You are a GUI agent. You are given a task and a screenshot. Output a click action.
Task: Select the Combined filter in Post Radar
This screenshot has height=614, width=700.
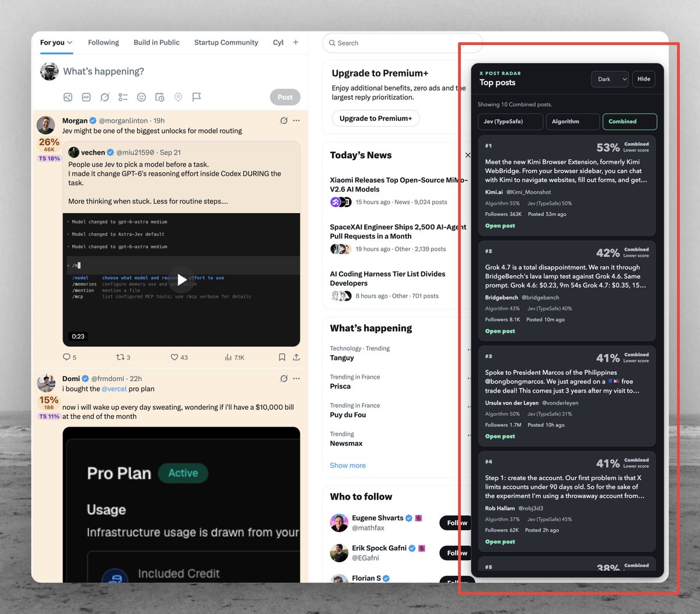point(629,121)
